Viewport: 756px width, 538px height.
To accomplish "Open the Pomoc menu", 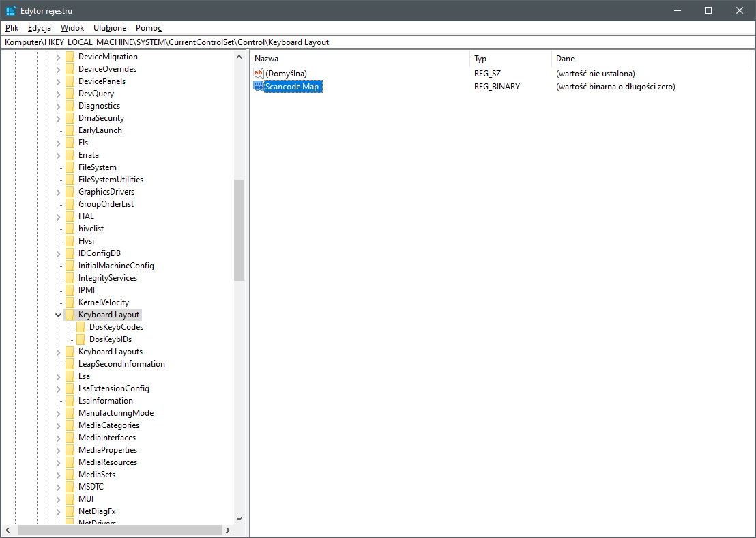I will [149, 28].
